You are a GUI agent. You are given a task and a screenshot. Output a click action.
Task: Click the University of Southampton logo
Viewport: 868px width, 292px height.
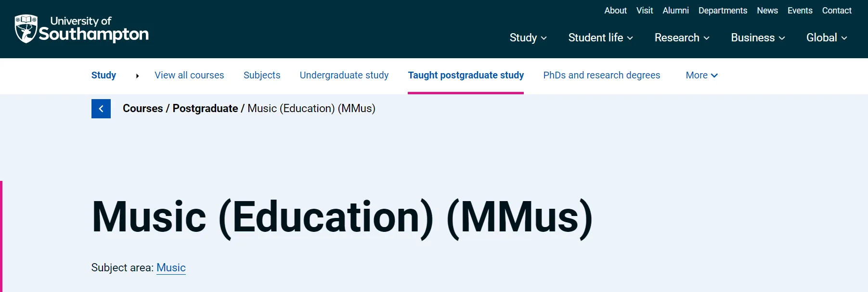[81, 29]
